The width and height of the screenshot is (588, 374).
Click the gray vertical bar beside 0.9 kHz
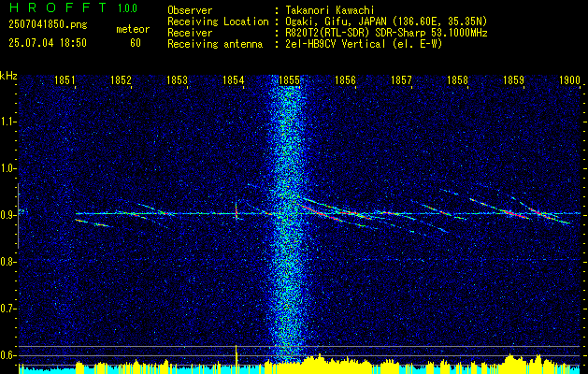coord(18,216)
